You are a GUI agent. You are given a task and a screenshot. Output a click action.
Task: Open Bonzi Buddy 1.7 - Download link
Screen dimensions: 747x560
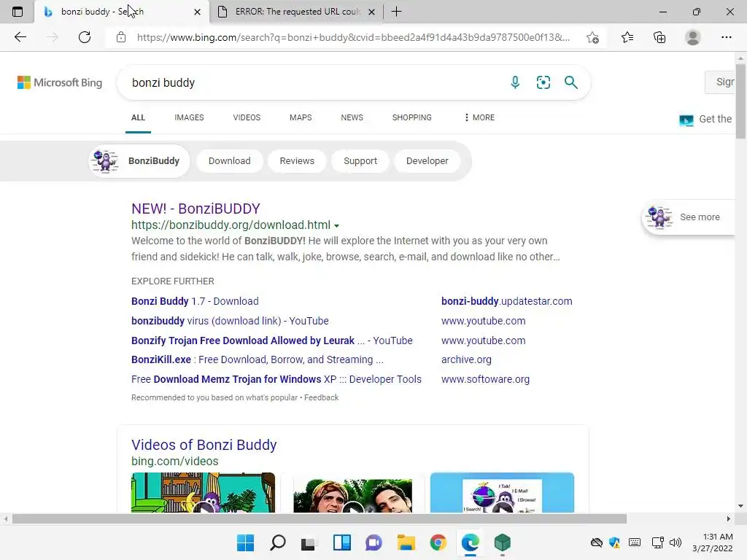pos(195,301)
